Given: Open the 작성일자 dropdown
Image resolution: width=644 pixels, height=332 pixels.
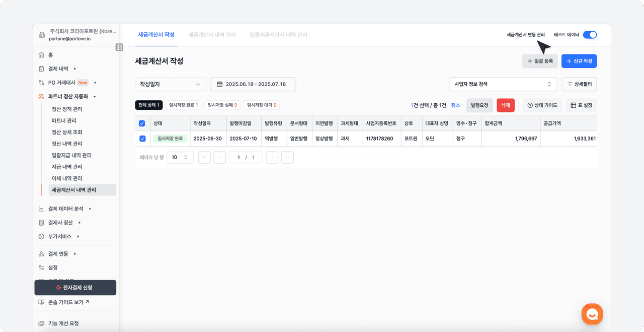Looking at the screenshot, I should tap(171, 84).
